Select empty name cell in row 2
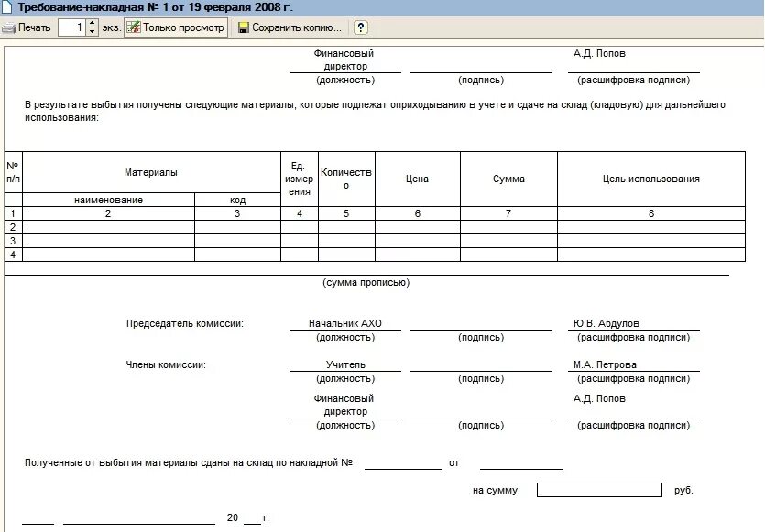Screen dimensions: 765x532 (108, 227)
